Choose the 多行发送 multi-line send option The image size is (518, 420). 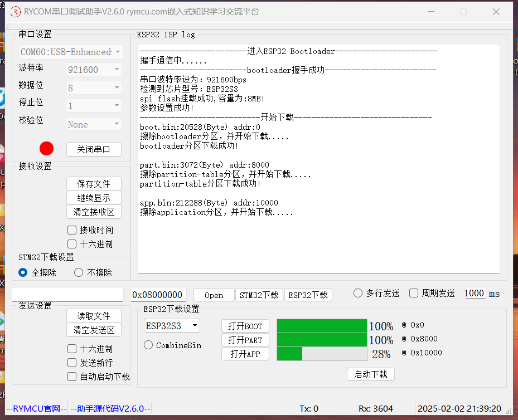pos(357,293)
